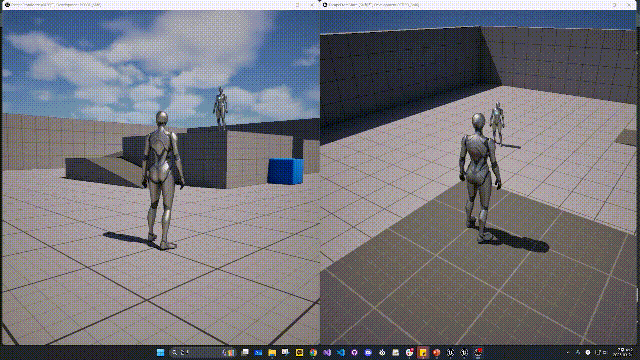Click the blue cube in left window
The height and width of the screenshot is (360, 640).
tap(285, 171)
